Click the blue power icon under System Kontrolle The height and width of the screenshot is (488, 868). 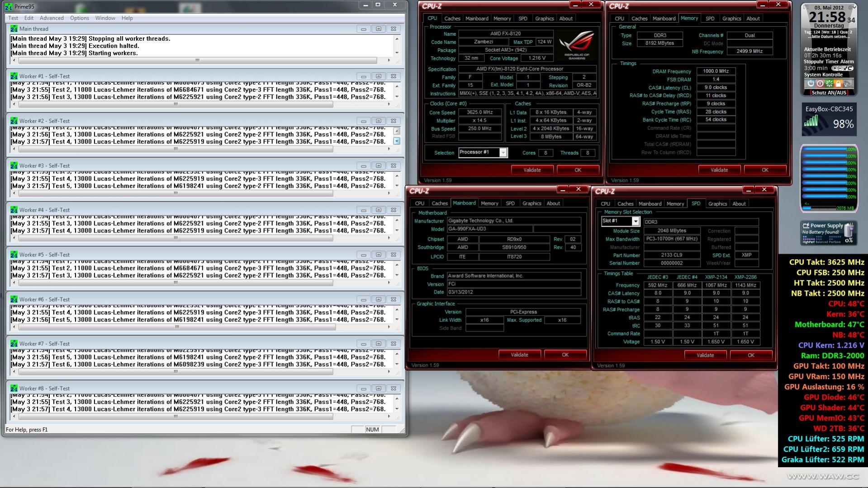pyautogui.click(x=811, y=84)
